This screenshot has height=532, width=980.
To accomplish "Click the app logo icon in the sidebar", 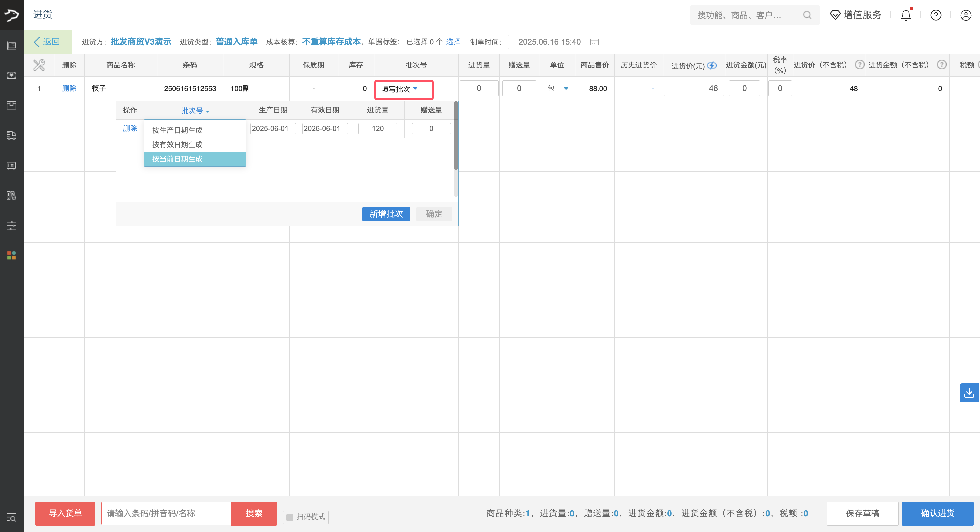I will coord(12,15).
